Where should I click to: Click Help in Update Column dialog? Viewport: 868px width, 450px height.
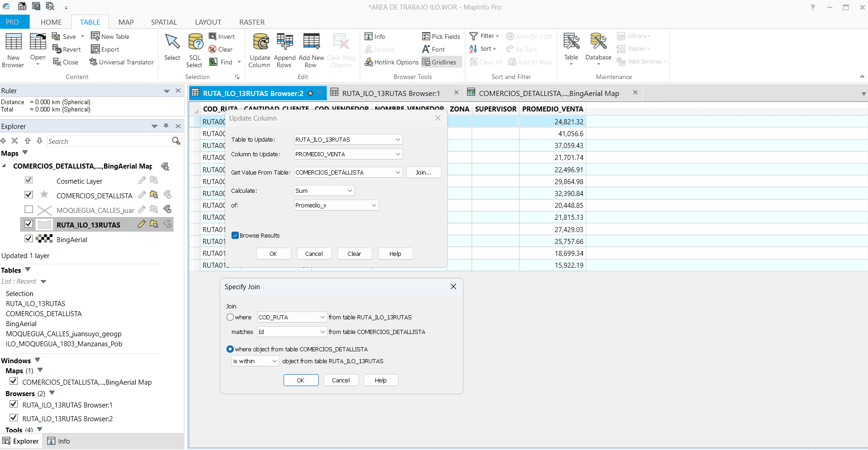click(395, 254)
